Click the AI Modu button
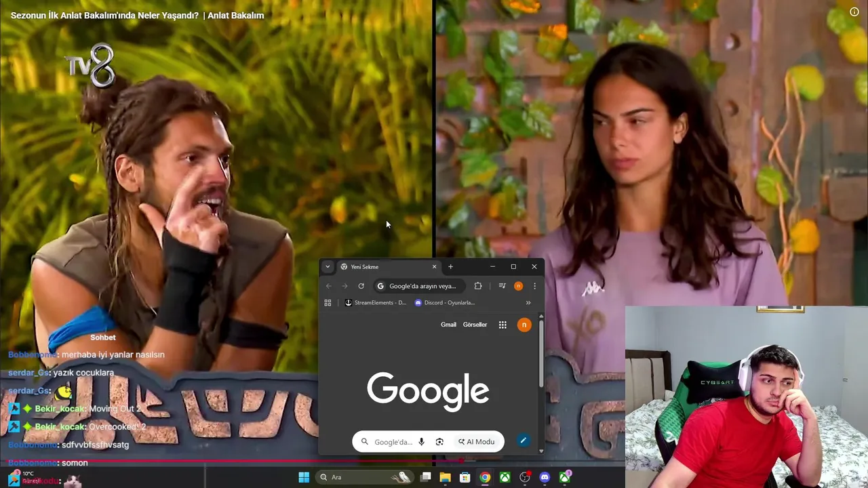 [x=477, y=442]
